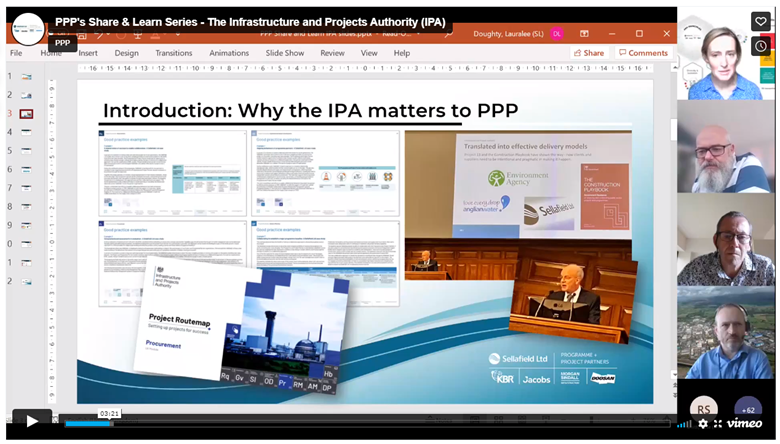Open the Transitions tab

click(x=174, y=53)
